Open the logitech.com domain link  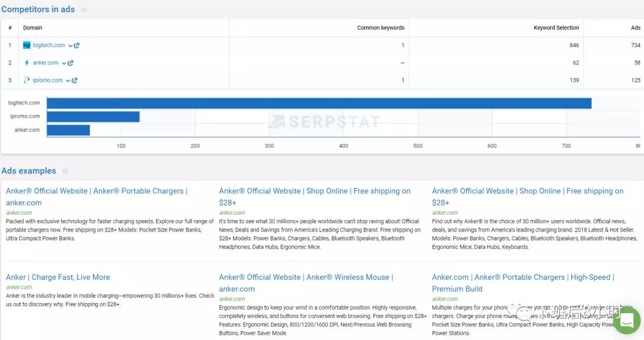click(48, 45)
